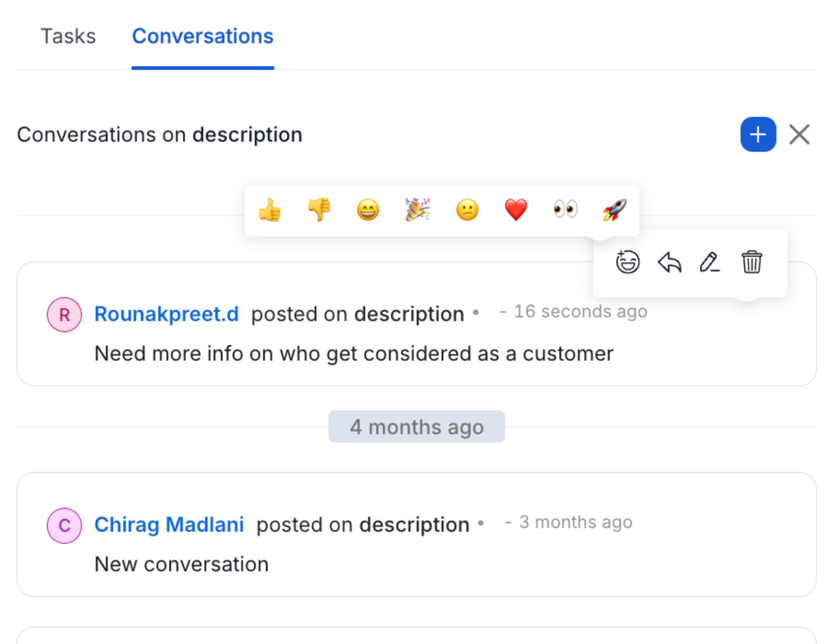839x644 pixels.
Task: React with the thumbs up emoji
Action: tap(270, 209)
